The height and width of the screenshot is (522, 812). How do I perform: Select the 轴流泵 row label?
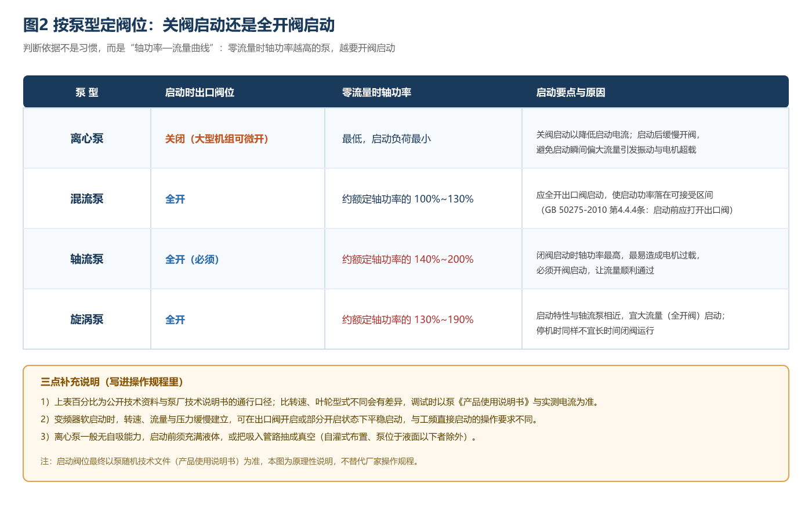(x=87, y=259)
